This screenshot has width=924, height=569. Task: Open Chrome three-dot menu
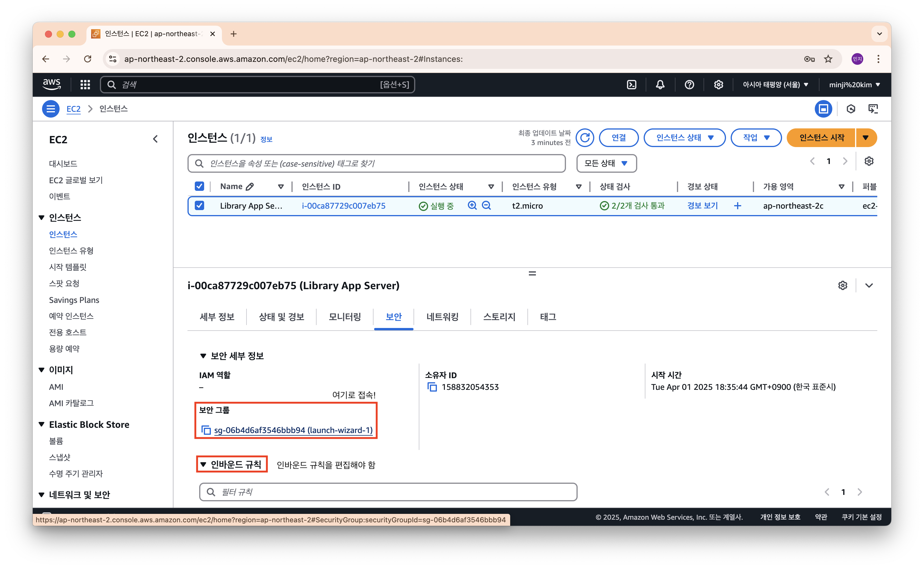[878, 59]
